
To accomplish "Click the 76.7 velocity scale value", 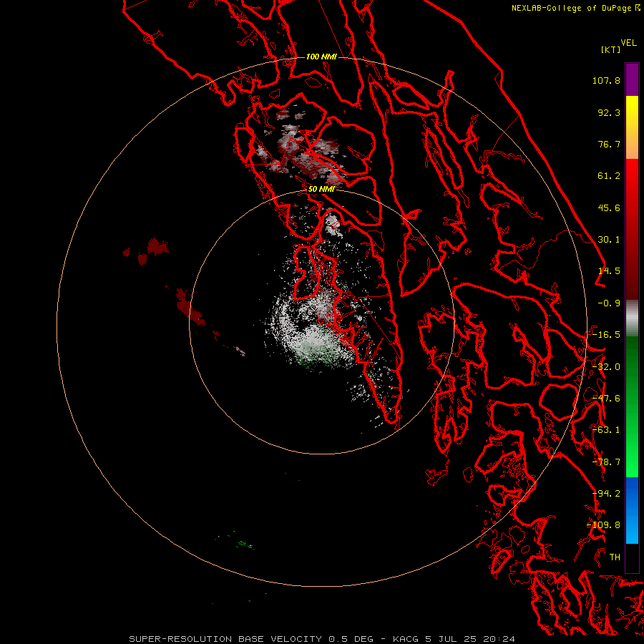I will point(609,144).
